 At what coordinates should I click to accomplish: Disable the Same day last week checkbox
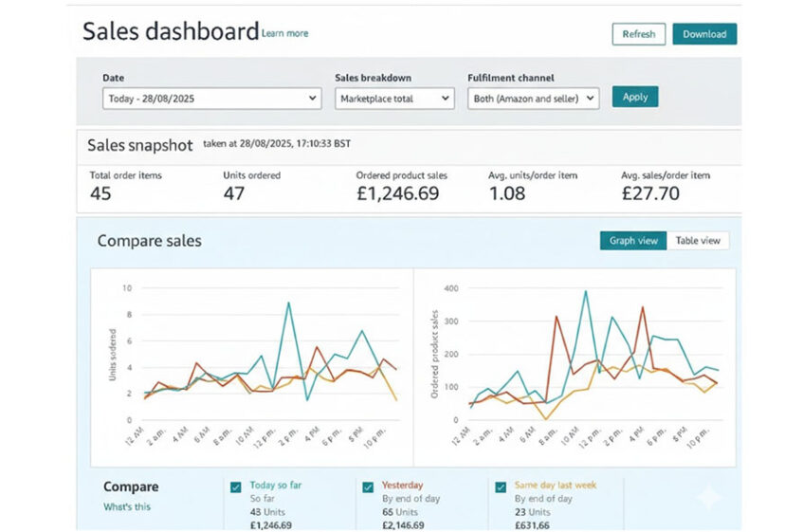point(501,487)
